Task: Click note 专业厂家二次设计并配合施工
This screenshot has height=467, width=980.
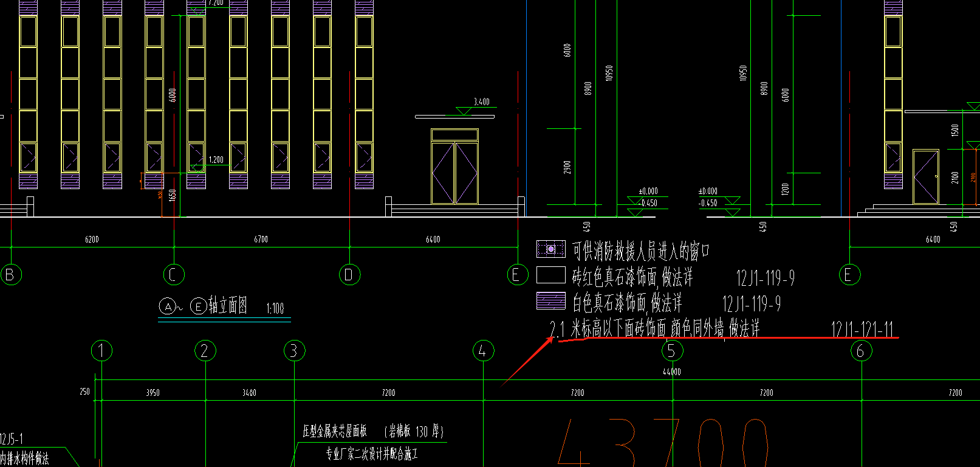Action: click(372, 454)
